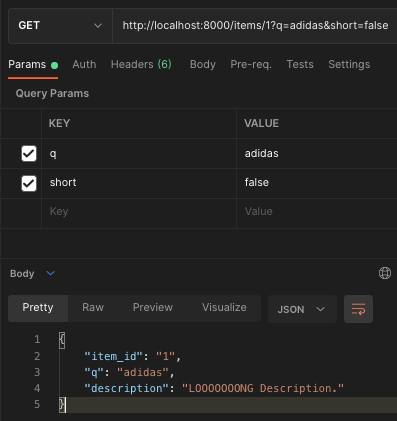The width and height of the screenshot is (397, 421).
Task: Click line number 5 in response
Action: point(37,404)
